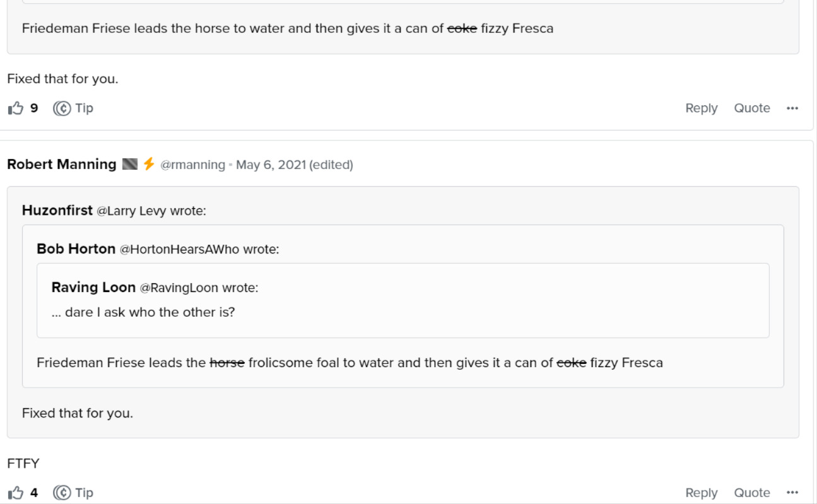
Task: Like Robert Manning's comment with 4 likes
Action: coord(15,493)
